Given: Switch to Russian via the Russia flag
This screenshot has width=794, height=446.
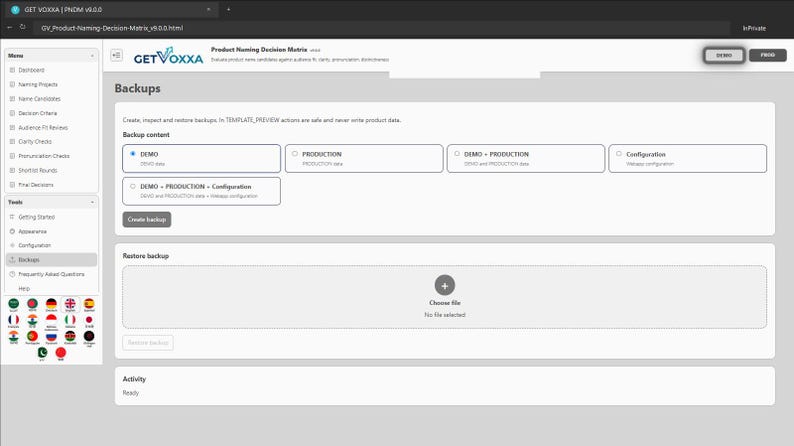Looking at the screenshot, I should (x=51, y=336).
